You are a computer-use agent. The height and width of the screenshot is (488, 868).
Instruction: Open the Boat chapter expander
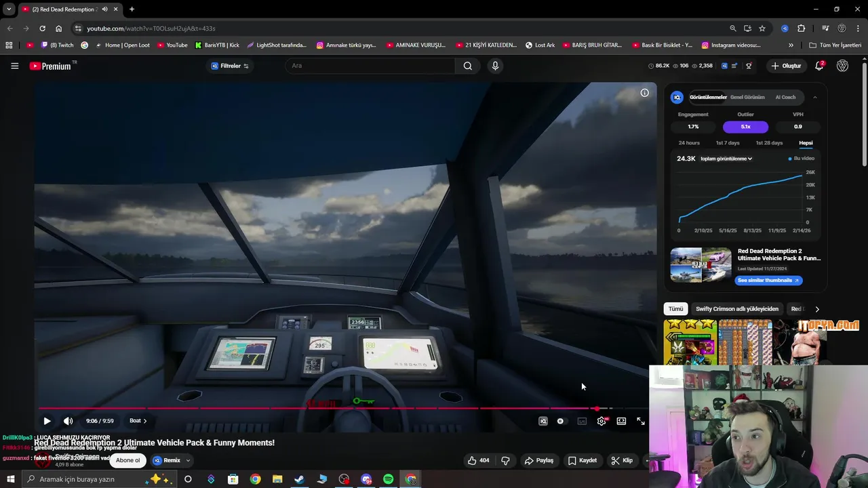coord(138,421)
